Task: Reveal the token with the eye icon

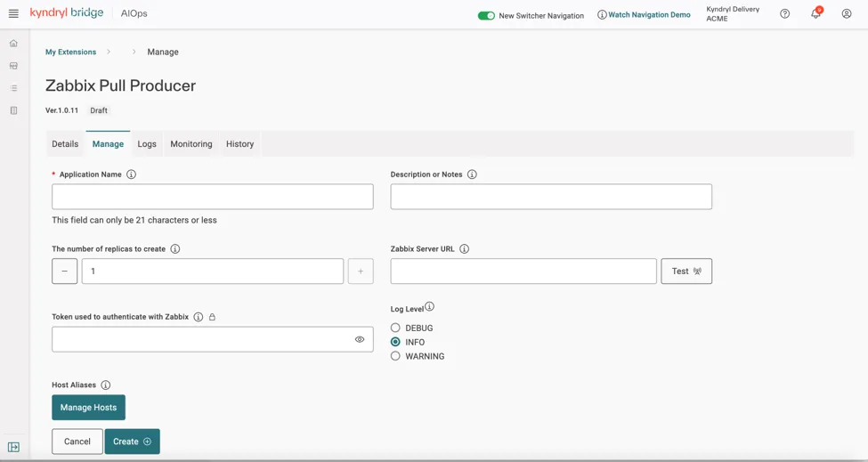Action: [x=360, y=339]
